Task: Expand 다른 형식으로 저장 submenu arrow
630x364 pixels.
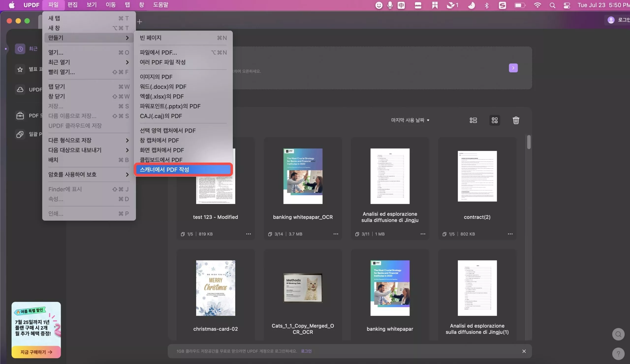Action: [127, 140]
